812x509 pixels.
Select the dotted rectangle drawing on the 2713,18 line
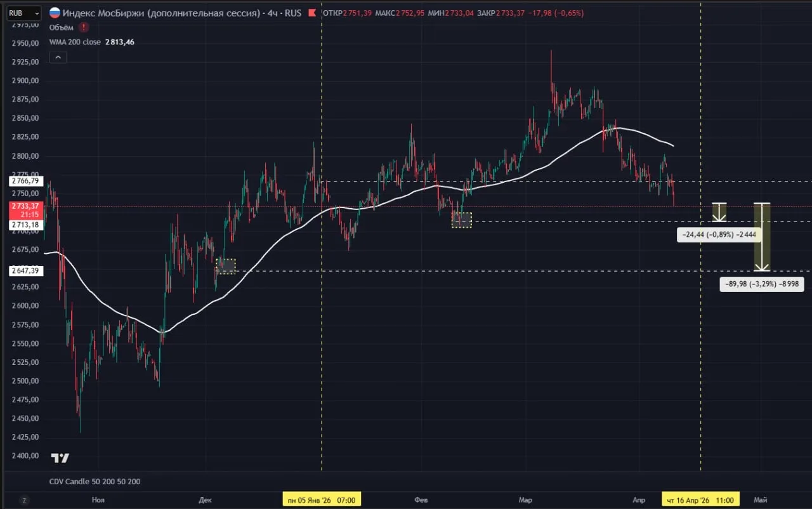click(462, 220)
